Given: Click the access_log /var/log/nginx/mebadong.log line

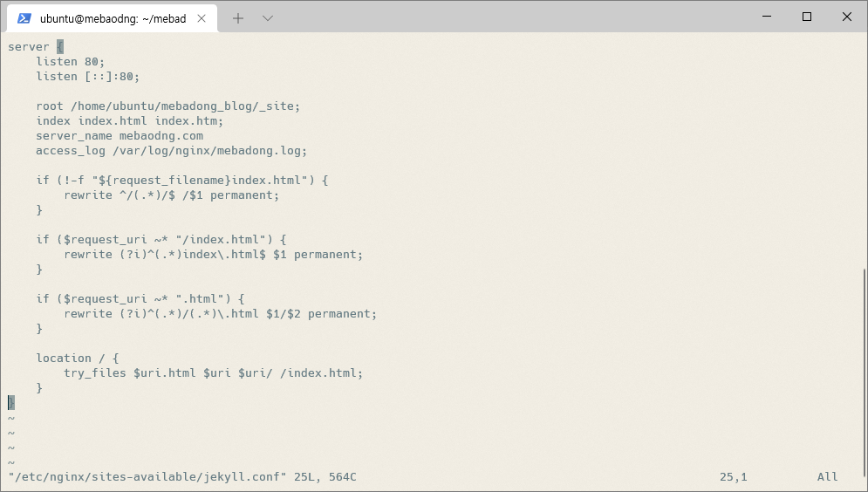Looking at the screenshot, I should pos(171,151).
